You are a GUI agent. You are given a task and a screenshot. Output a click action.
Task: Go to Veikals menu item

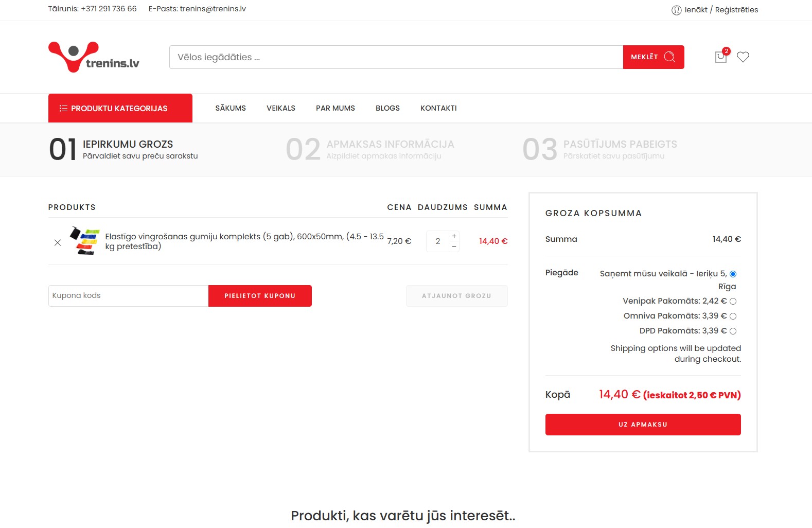coord(280,108)
